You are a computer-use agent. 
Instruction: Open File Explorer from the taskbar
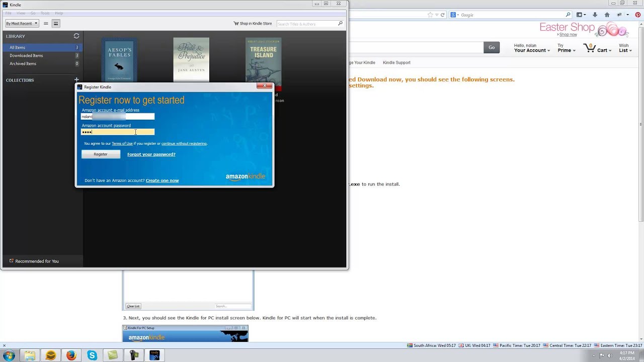tap(30, 355)
